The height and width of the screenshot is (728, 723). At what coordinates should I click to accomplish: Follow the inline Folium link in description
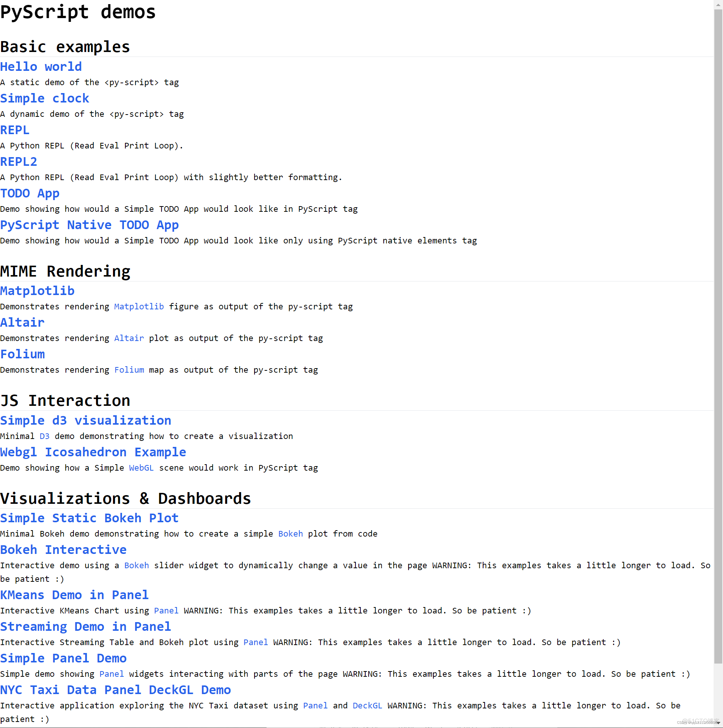pyautogui.click(x=129, y=370)
